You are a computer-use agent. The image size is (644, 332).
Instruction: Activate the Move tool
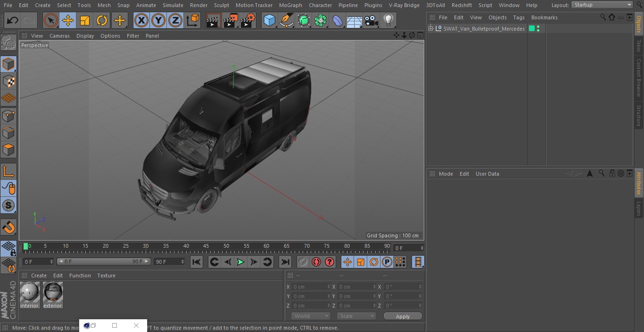point(68,20)
